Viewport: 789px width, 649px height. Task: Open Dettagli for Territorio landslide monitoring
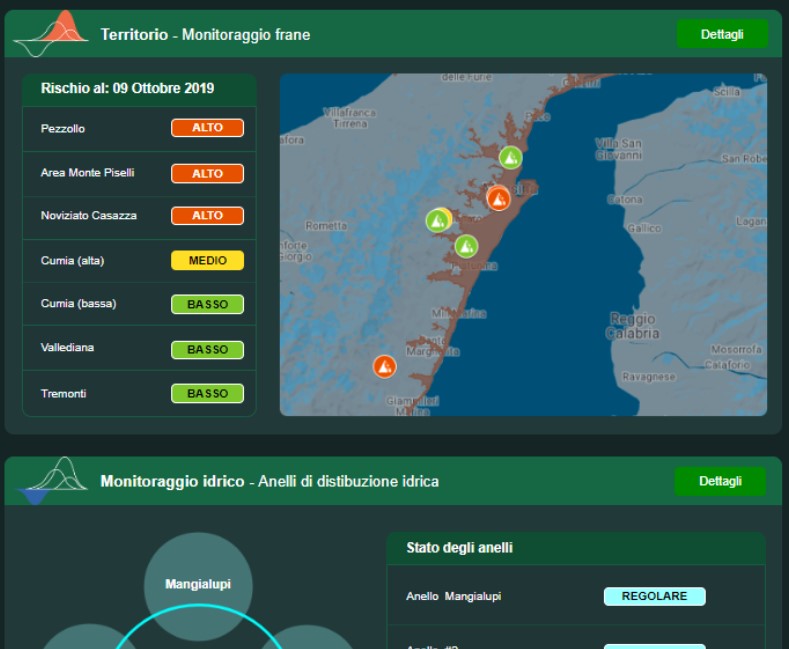click(721, 34)
